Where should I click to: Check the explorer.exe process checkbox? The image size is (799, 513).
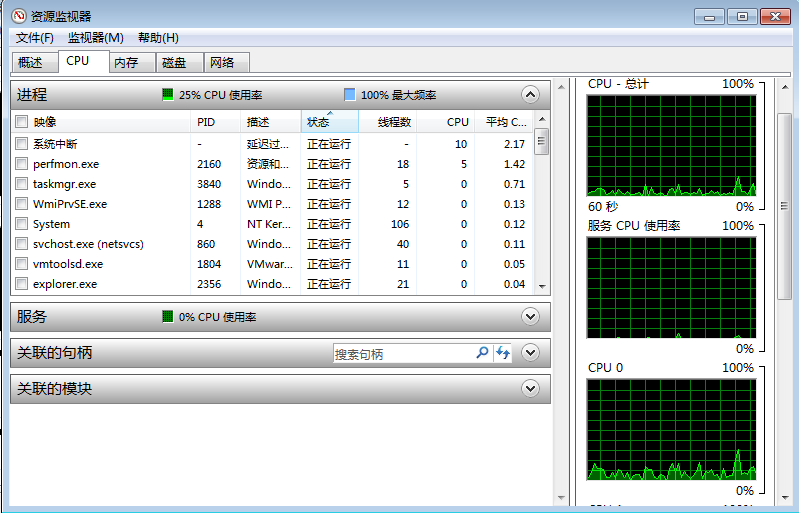point(21,284)
